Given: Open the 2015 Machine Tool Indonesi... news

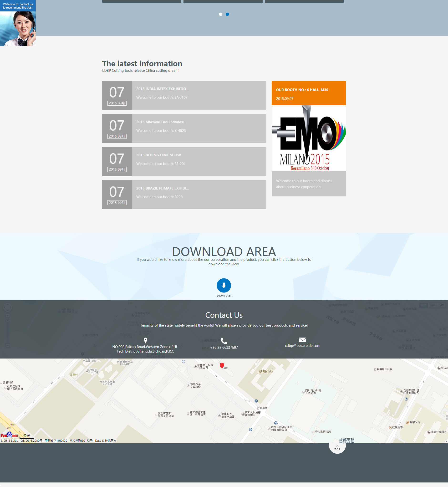Looking at the screenshot, I should click(162, 122).
